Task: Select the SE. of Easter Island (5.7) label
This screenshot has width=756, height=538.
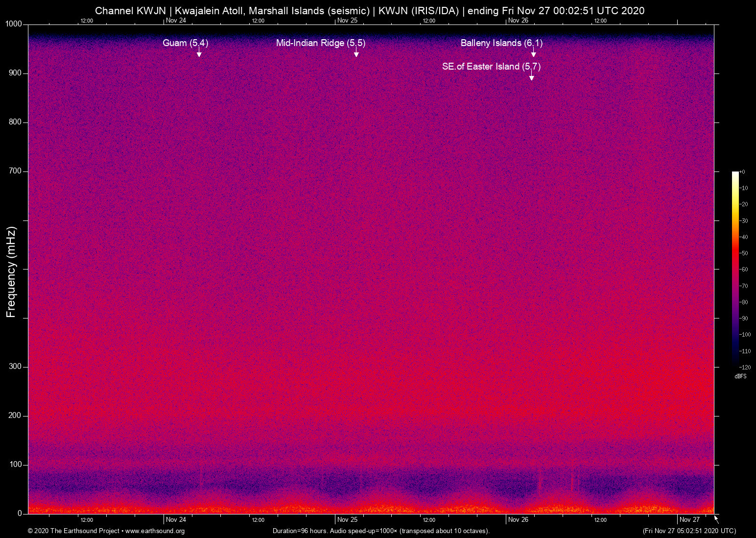Action: [491, 67]
